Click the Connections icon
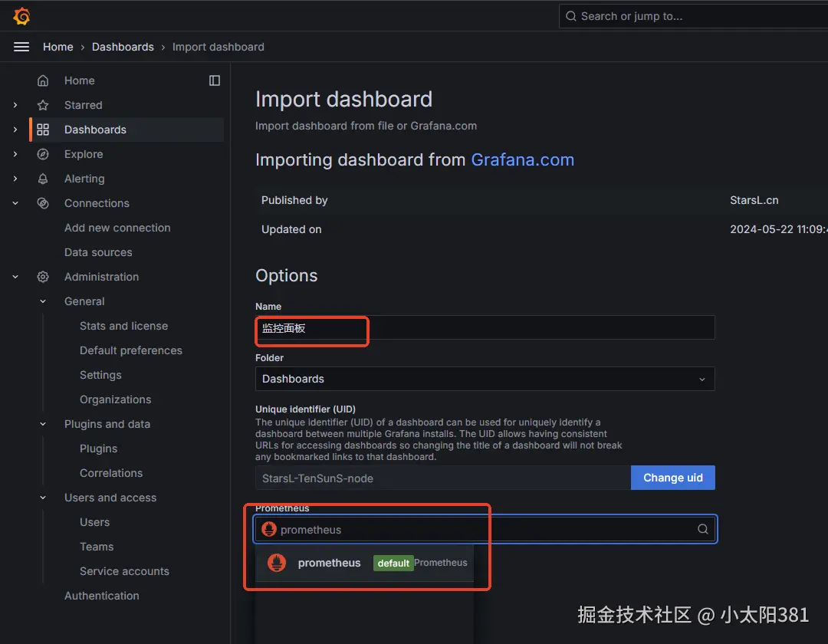 [x=43, y=203]
